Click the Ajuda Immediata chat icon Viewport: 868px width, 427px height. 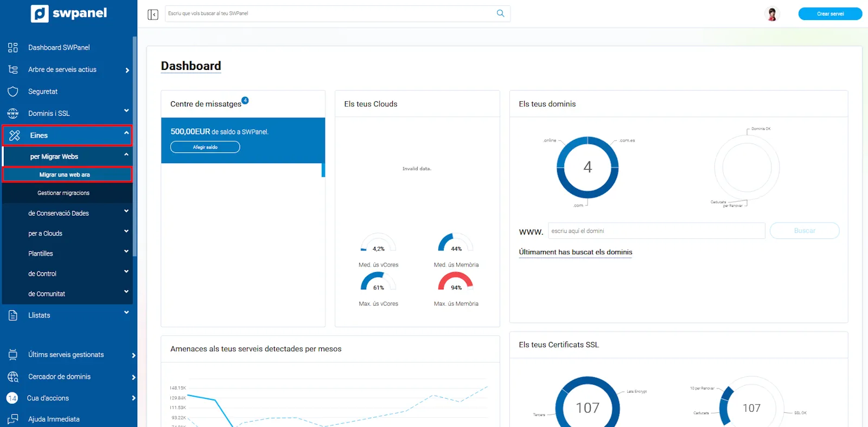point(13,419)
